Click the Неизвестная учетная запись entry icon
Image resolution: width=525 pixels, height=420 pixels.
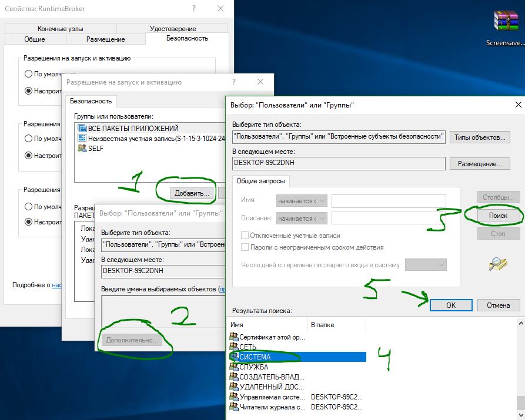(x=82, y=138)
